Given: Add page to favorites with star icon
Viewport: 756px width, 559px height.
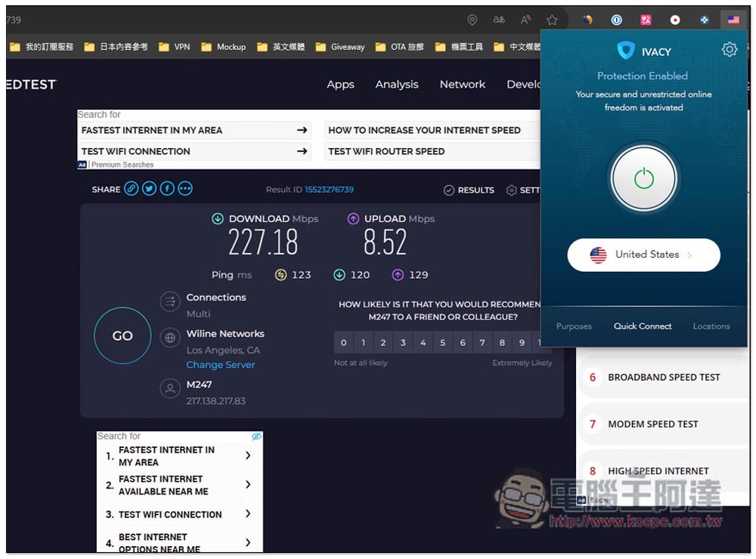Looking at the screenshot, I should 552,20.
